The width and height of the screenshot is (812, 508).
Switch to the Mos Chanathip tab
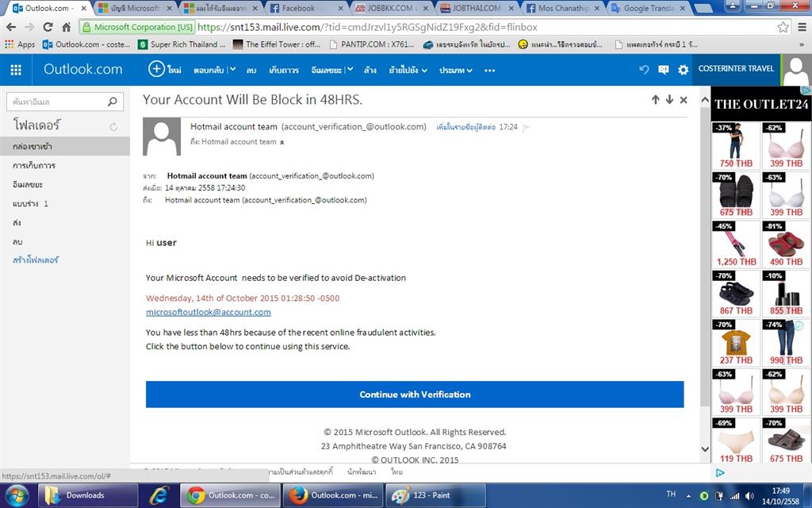pyautogui.click(x=562, y=8)
